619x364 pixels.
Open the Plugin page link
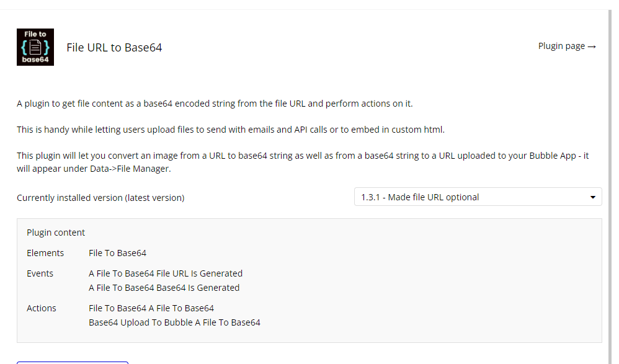point(567,46)
